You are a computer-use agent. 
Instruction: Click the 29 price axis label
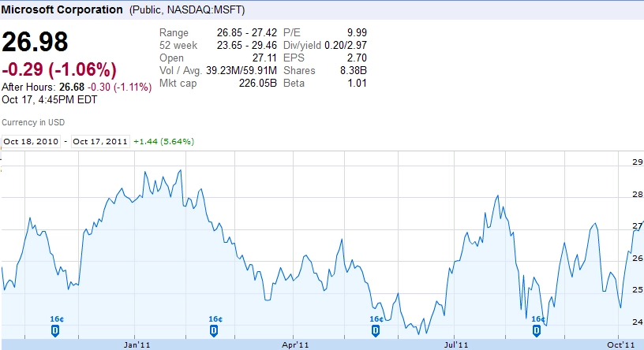pos(638,162)
